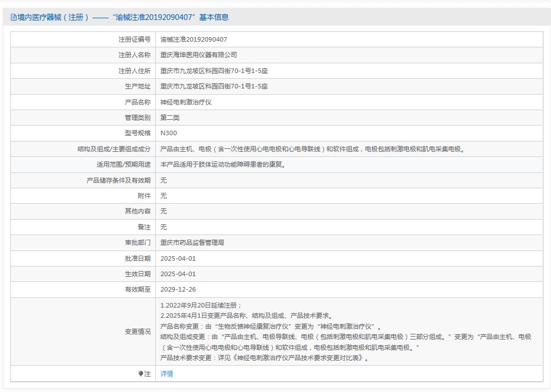Select the model value N300
Screen dimensions: 551x392
click(x=168, y=133)
